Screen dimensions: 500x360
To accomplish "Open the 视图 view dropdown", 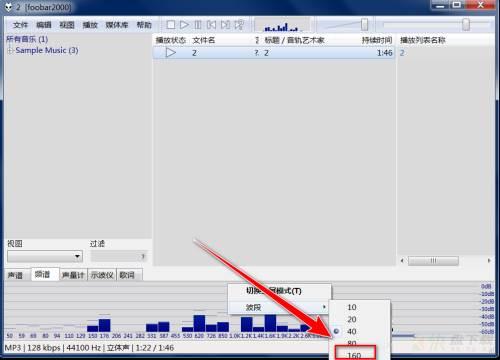I will (45, 256).
